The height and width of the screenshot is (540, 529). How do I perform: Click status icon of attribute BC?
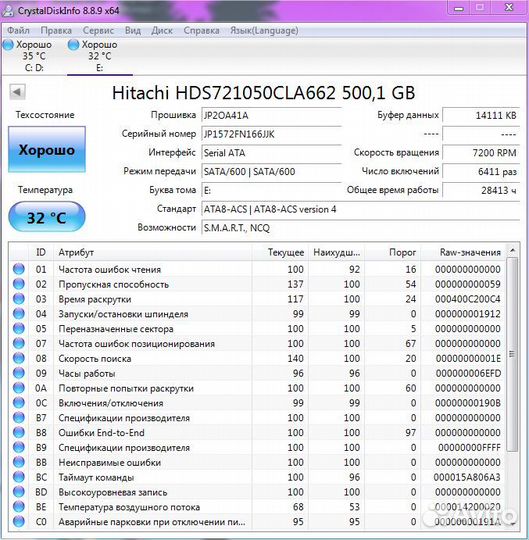coord(19,477)
